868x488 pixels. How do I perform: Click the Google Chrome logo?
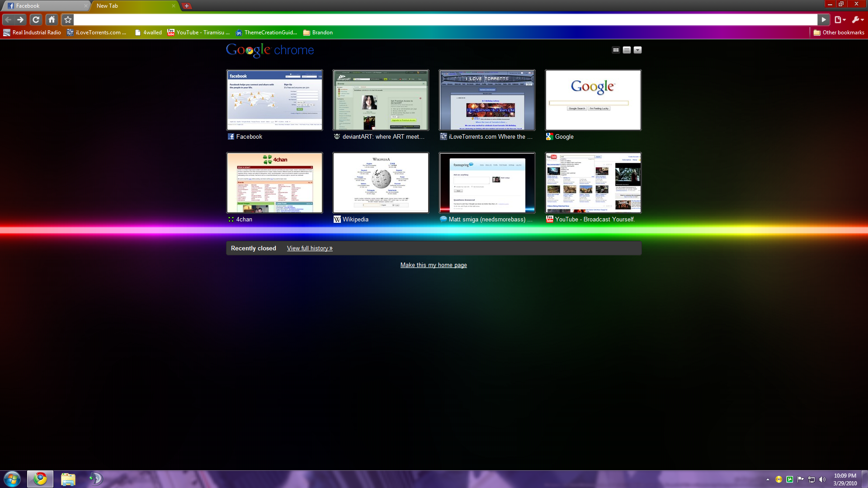point(270,50)
